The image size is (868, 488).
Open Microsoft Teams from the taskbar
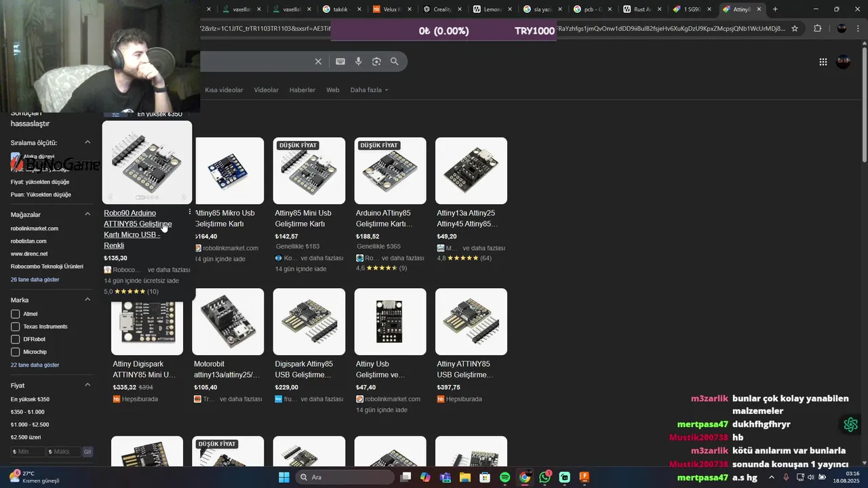[446, 477]
